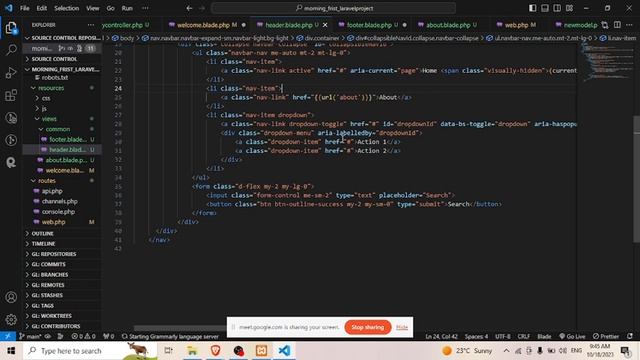Expand the js folder
Screen dimensions: 640x360
pyautogui.click(x=62, y=108)
